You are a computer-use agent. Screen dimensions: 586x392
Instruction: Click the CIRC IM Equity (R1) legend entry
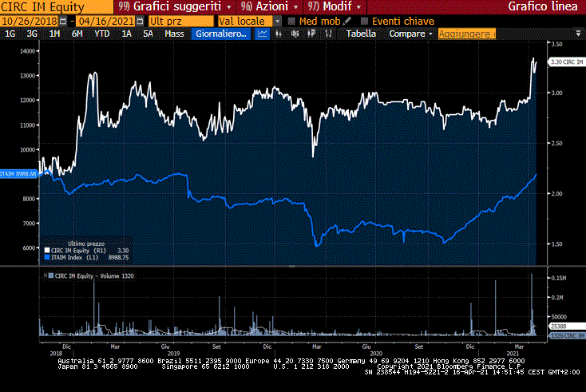coord(86,251)
